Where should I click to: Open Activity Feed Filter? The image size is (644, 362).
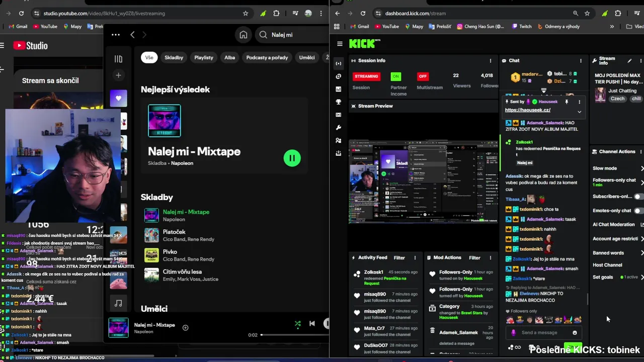(x=399, y=258)
